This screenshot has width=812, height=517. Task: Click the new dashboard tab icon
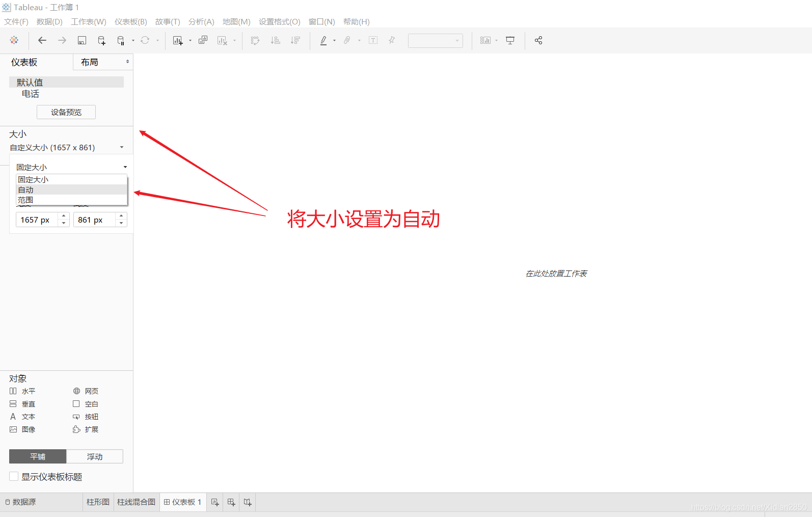pyautogui.click(x=231, y=502)
